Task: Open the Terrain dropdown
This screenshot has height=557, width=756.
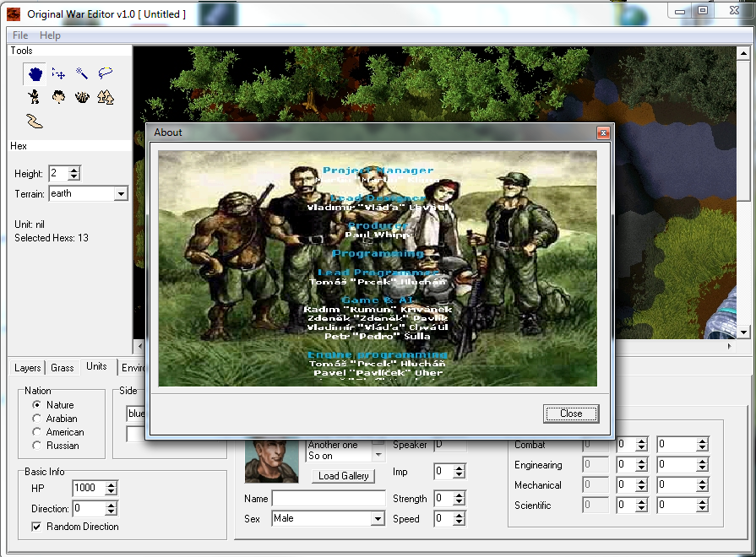Action: [121, 194]
